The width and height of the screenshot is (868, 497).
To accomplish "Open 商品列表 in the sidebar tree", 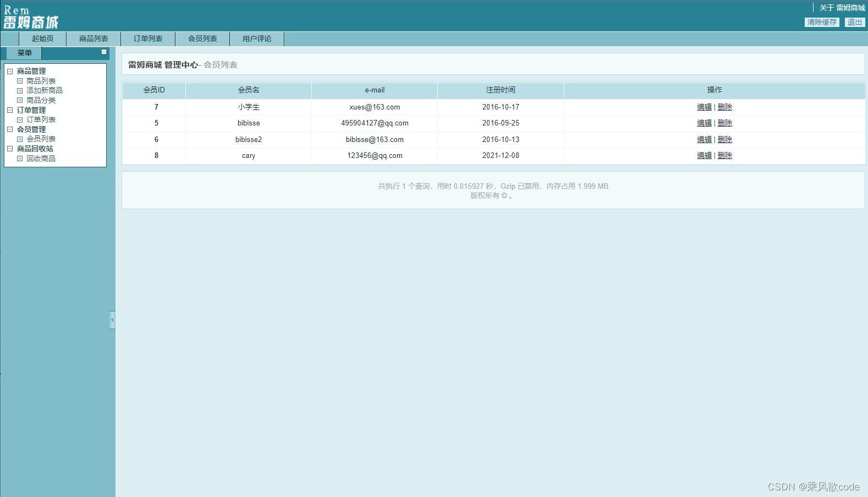I will point(41,81).
